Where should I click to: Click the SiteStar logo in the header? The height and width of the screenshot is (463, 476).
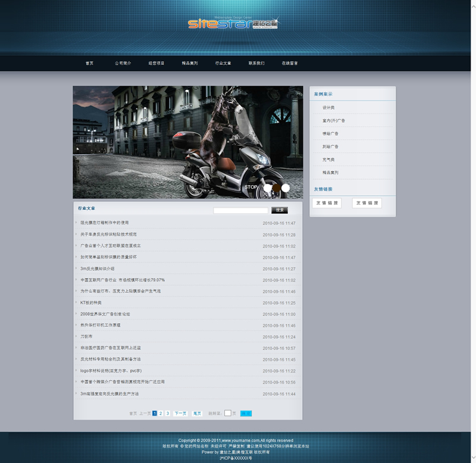233,24
